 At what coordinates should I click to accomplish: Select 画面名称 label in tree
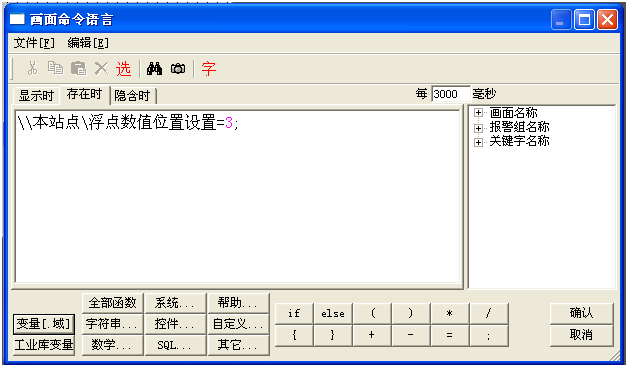coord(513,113)
